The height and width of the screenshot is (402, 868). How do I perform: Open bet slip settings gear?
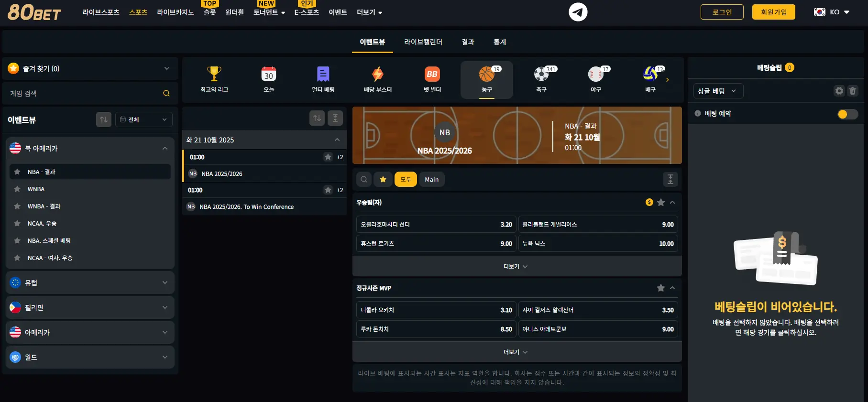[839, 91]
